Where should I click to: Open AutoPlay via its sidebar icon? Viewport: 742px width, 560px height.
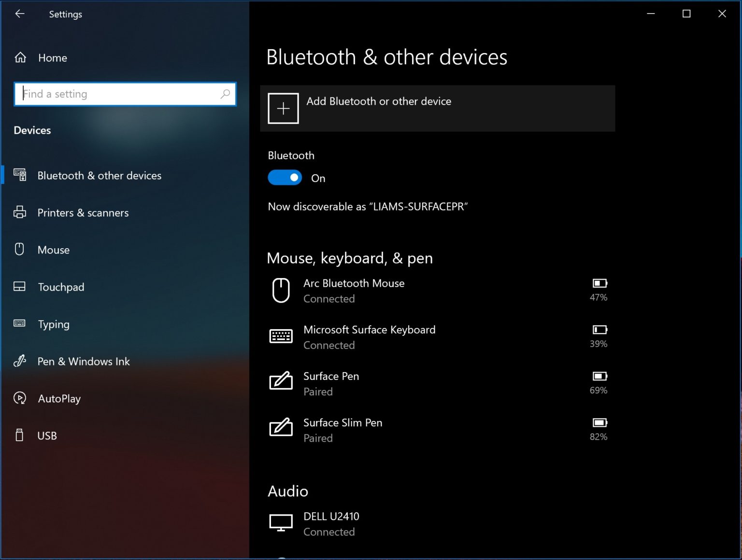click(x=20, y=398)
